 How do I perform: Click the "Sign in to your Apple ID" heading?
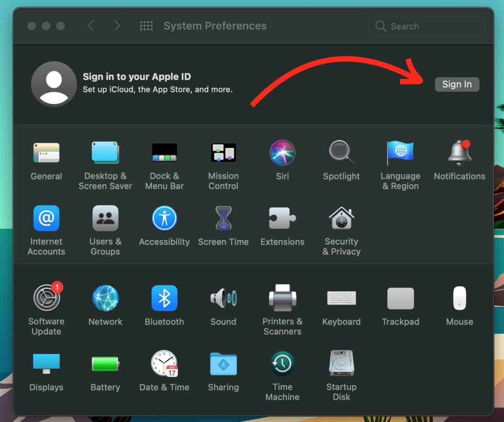coord(137,77)
